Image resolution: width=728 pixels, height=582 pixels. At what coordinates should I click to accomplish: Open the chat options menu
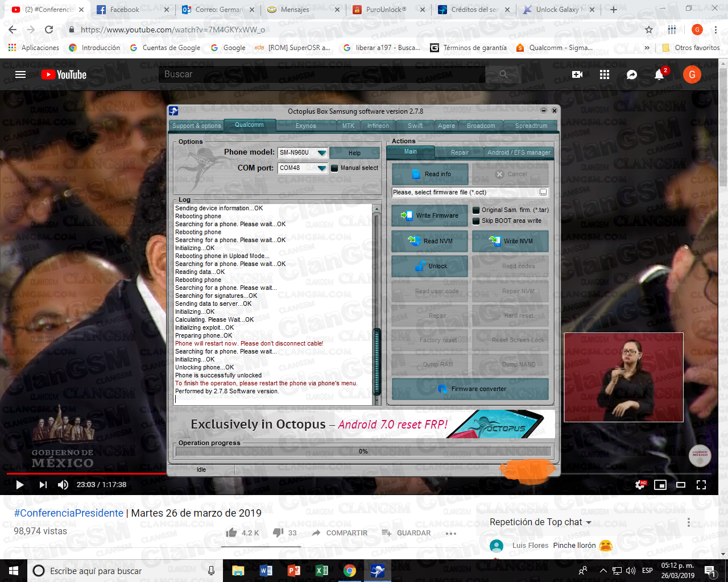[x=689, y=522]
